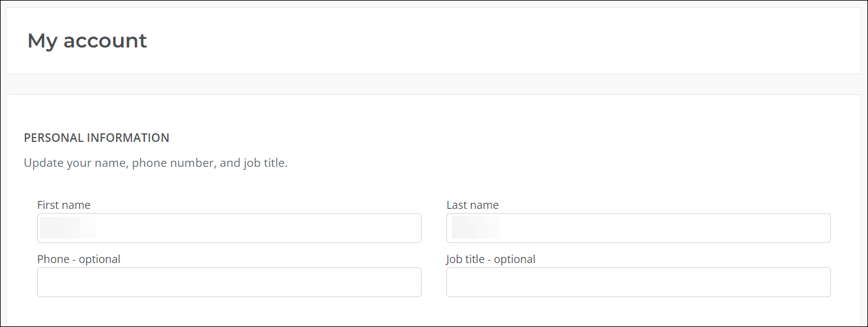The height and width of the screenshot is (327, 868).
Task: Click the "First name" field label
Action: click(x=64, y=205)
